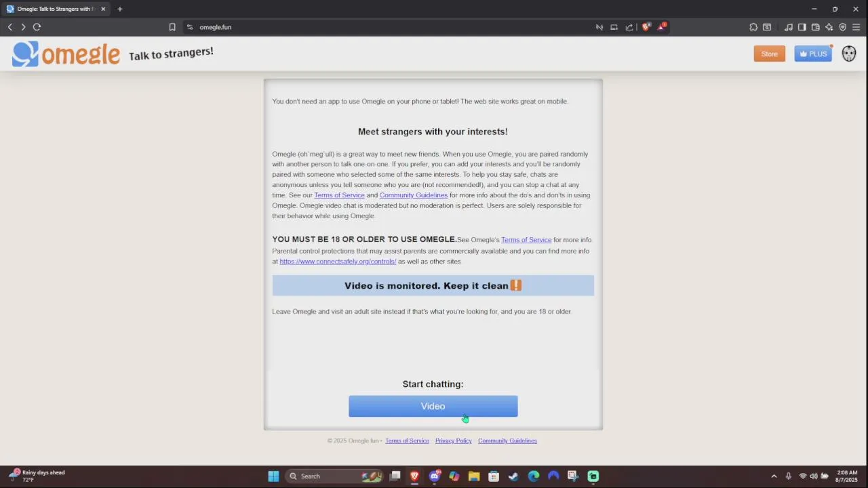Open Copilot from the taskbar

454,476
